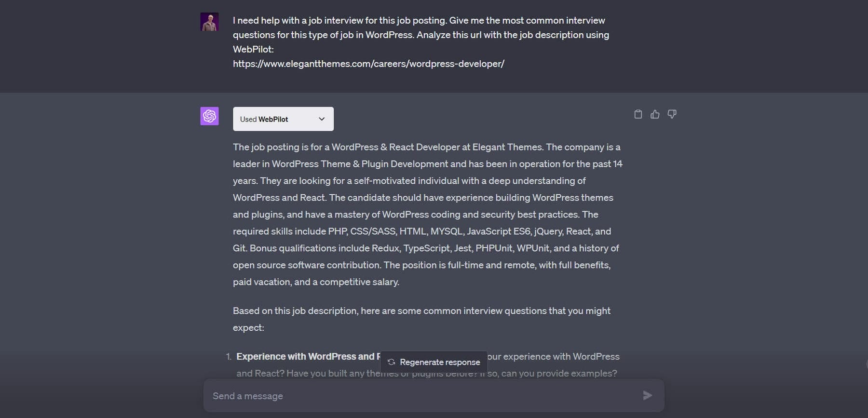Click the user profile avatar
The image size is (868, 418).
(209, 21)
